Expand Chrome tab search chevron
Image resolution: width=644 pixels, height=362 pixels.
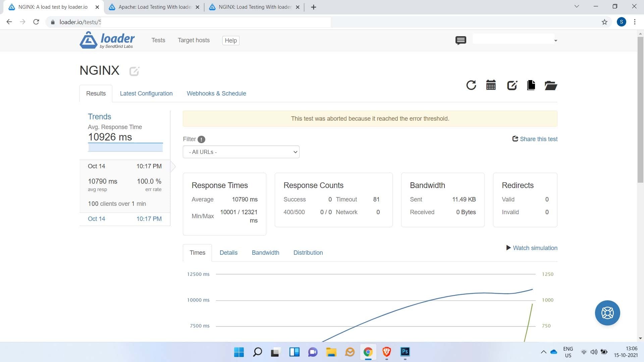(577, 6)
